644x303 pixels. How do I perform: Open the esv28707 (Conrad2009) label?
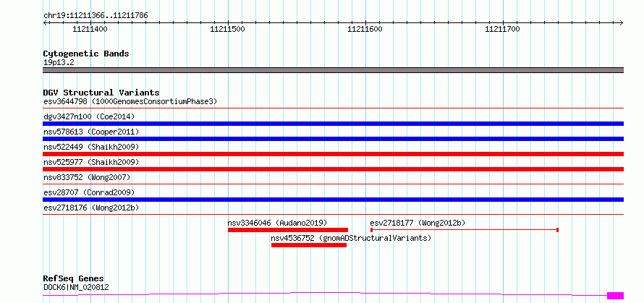[89, 192]
